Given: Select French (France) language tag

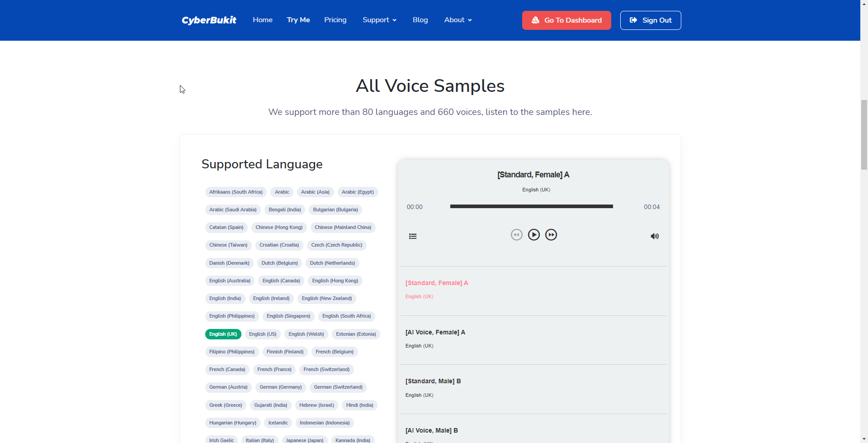Looking at the screenshot, I should [x=274, y=369].
